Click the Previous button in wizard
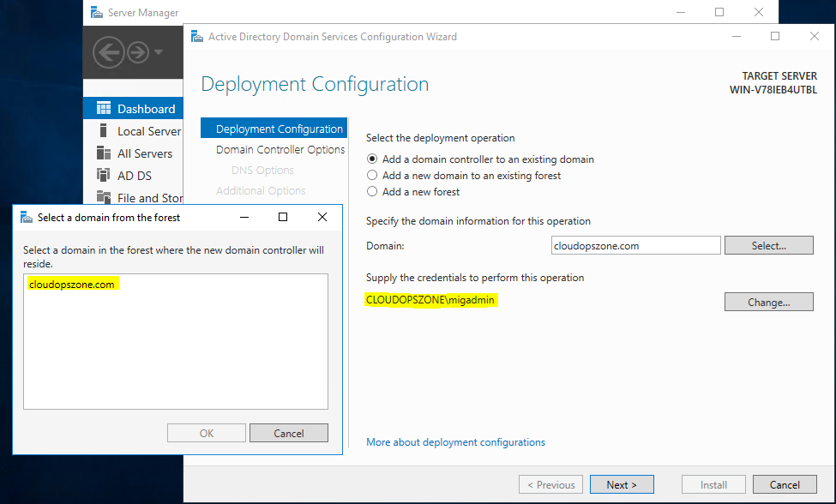 pos(550,485)
